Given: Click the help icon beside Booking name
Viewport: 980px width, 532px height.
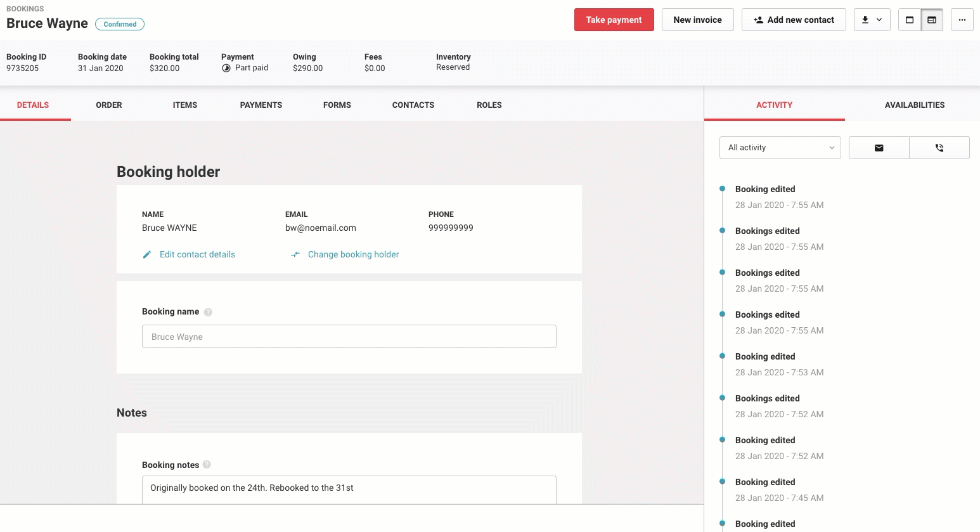Looking at the screenshot, I should [x=208, y=312].
